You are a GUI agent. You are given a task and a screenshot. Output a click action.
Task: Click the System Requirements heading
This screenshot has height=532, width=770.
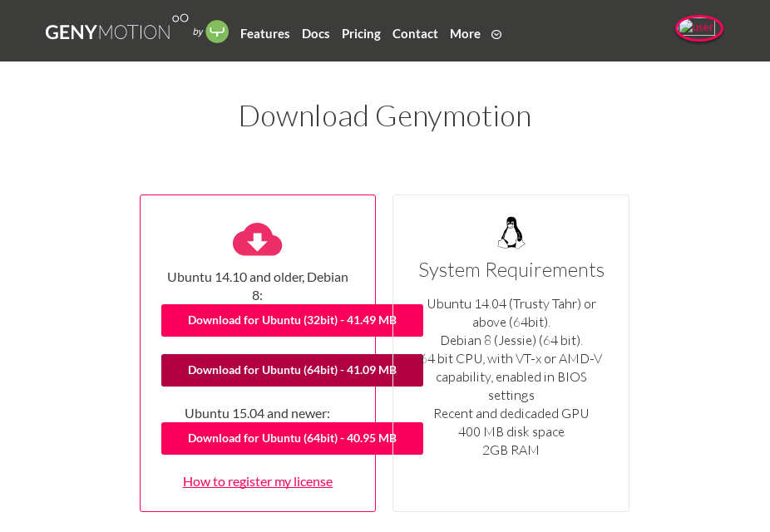pos(511,270)
